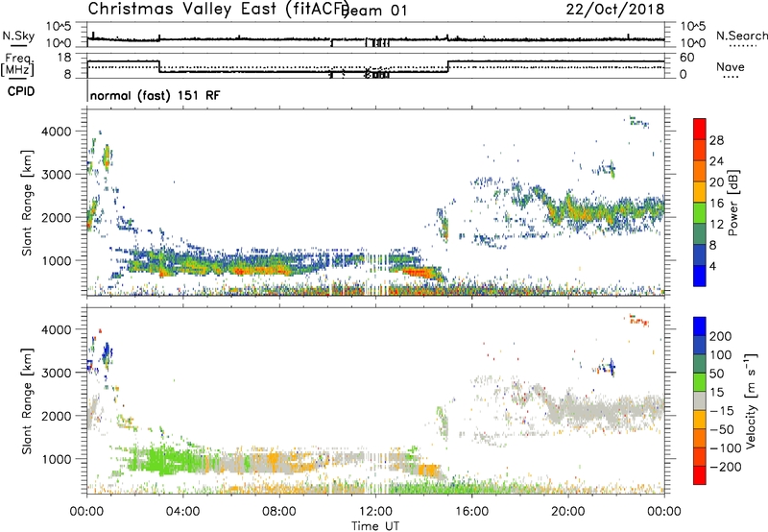This screenshot has height=532, width=768.
Task: Click the frequency step-up at 15:00 UT
Action: pyautogui.click(x=447, y=66)
